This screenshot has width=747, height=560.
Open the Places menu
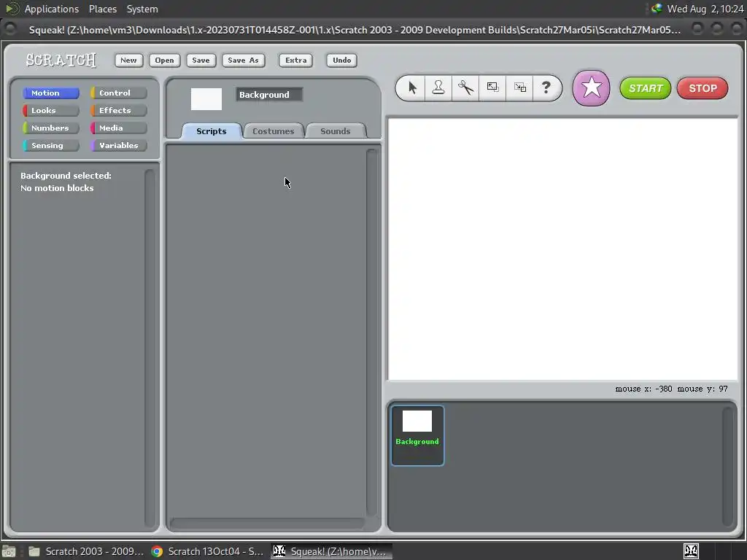[x=102, y=9]
